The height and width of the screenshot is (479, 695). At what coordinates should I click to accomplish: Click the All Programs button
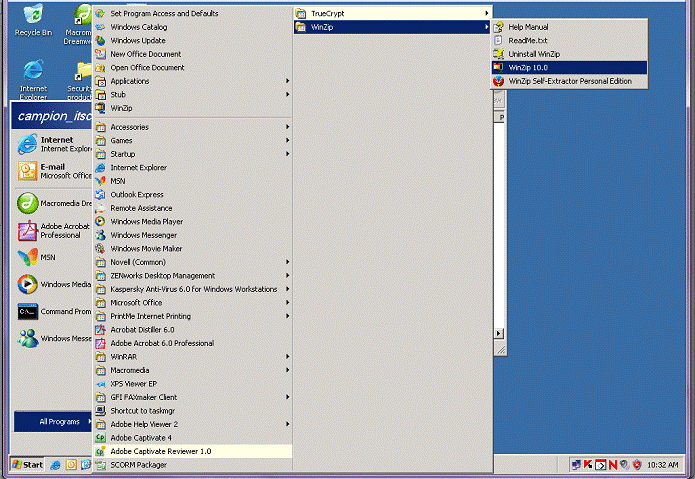coord(53,421)
